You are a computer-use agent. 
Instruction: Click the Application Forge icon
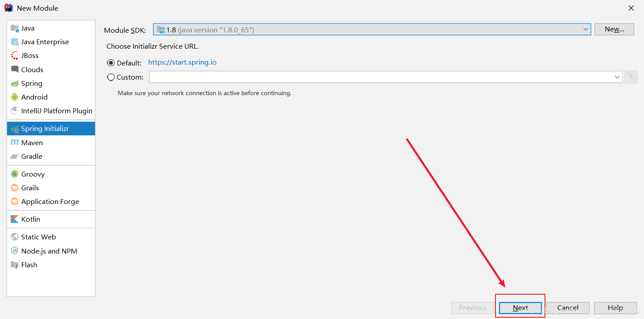click(15, 202)
